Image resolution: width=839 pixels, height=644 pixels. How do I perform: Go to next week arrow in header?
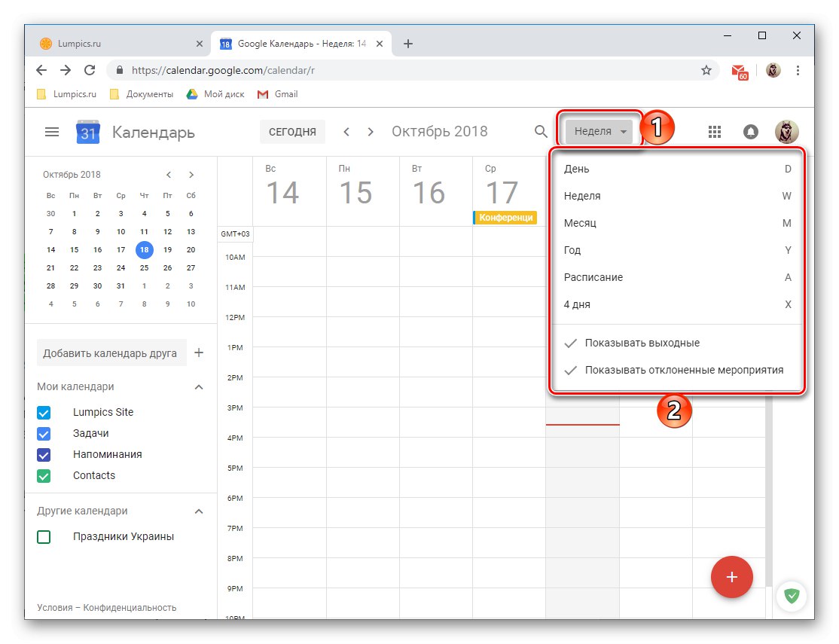coord(371,132)
